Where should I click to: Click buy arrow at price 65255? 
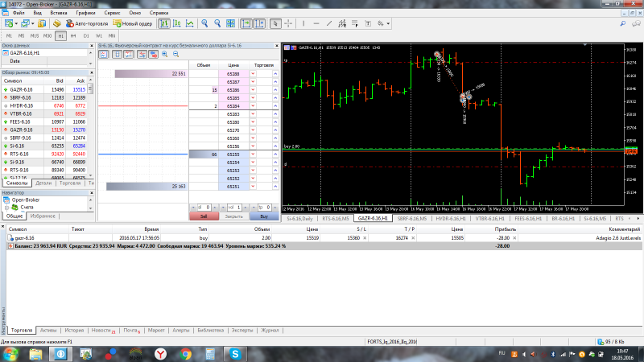click(x=275, y=154)
